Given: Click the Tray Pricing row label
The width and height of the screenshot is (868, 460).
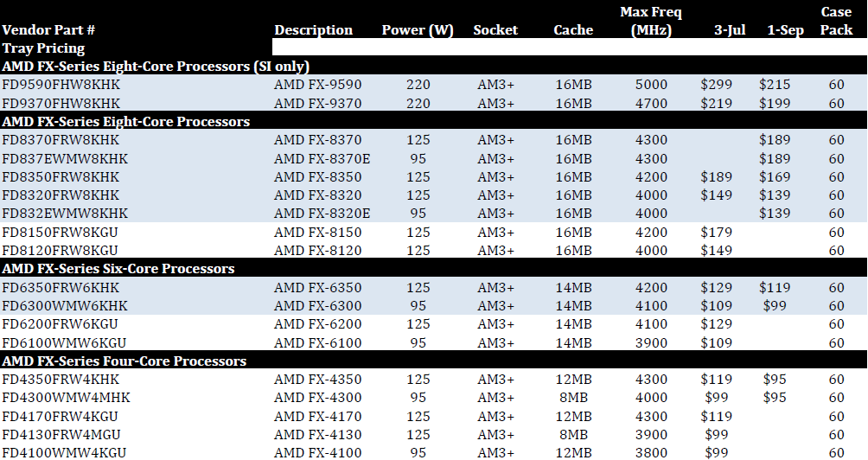Looking at the screenshot, I should pyautogui.click(x=43, y=48).
